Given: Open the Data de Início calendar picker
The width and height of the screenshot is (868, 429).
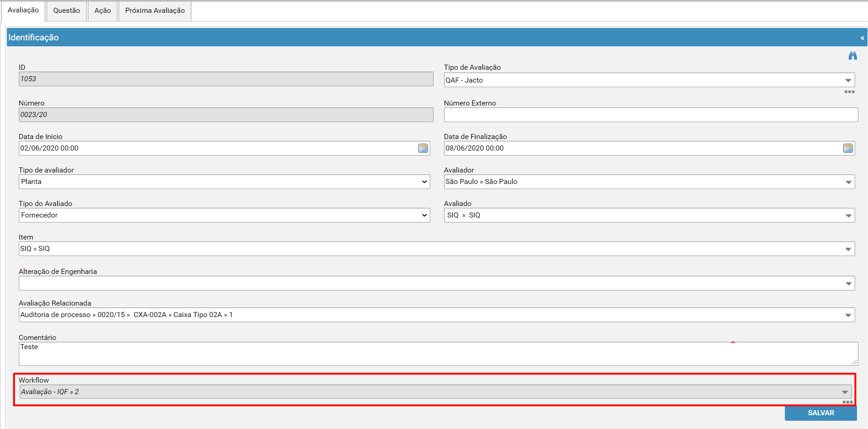Looking at the screenshot, I should coord(423,148).
